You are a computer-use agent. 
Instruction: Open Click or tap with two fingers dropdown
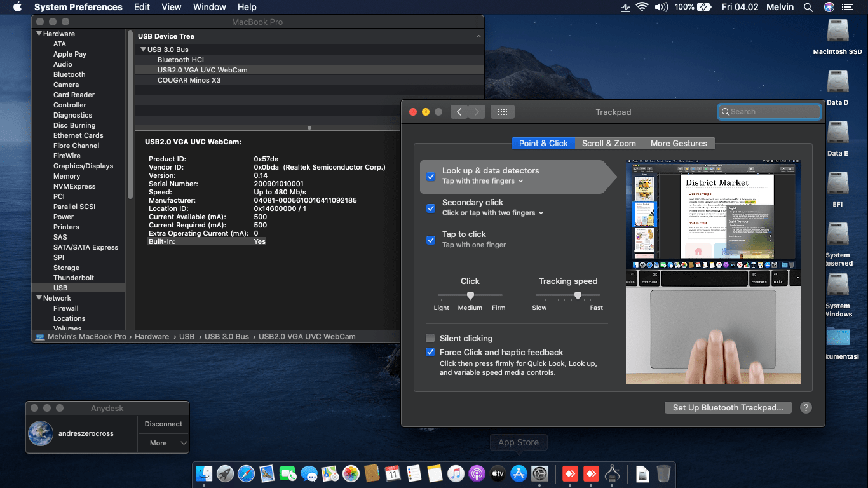(x=493, y=213)
